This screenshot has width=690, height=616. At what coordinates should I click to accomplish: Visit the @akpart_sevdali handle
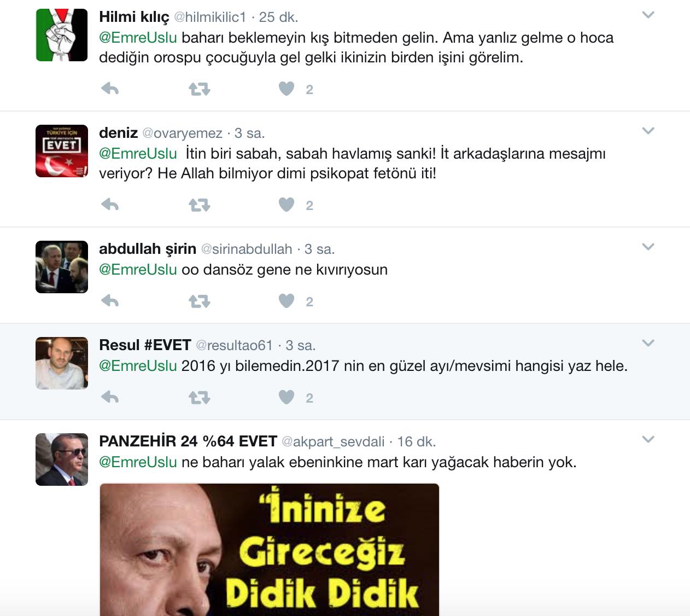[x=333, y=442]
